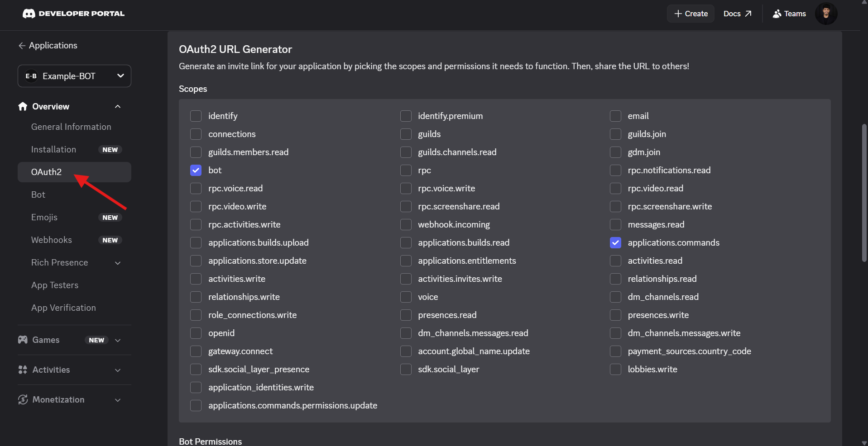Enable applications.commands.permissions.update checkbox
Image resolution: width=868 pixels, height=446 pixels.
coord(196,405)
